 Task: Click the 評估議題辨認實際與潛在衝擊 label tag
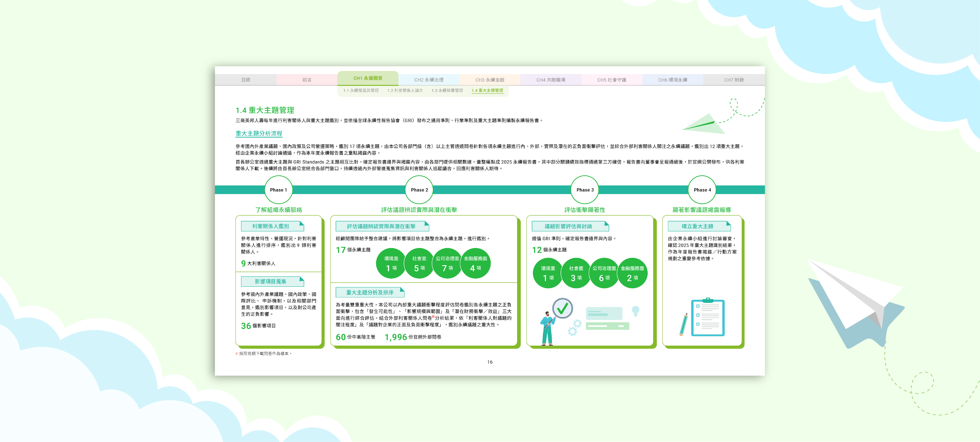point(382,226)
